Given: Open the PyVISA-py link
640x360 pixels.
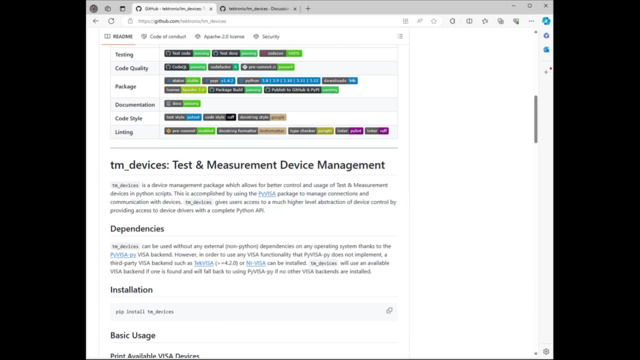Looking at the screenshot, I should (123, 254).
